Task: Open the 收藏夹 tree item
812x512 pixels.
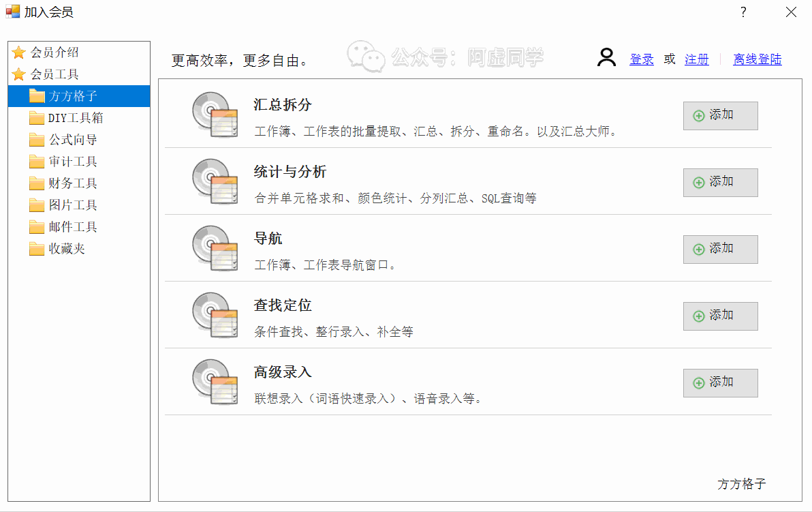Action: click(67, 249)
